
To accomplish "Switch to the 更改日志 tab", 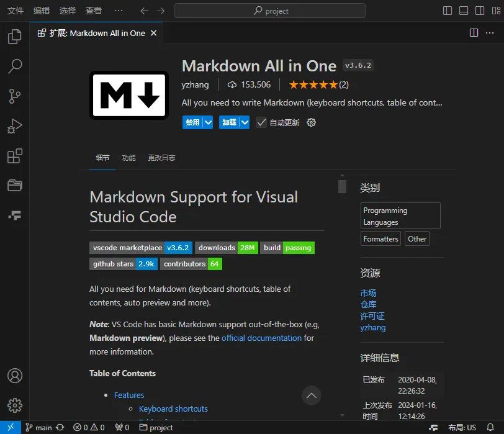I will pos(161,158).
